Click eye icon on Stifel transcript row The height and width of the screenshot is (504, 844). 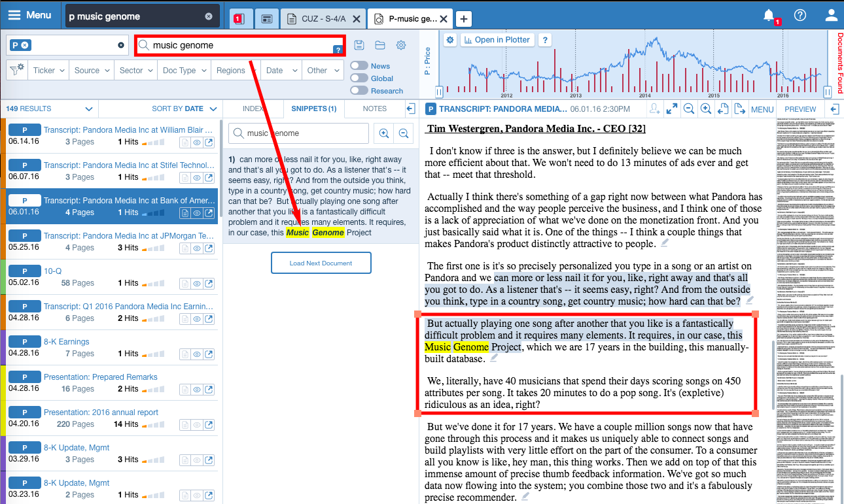pyautogui.click(x=197, y=177)
